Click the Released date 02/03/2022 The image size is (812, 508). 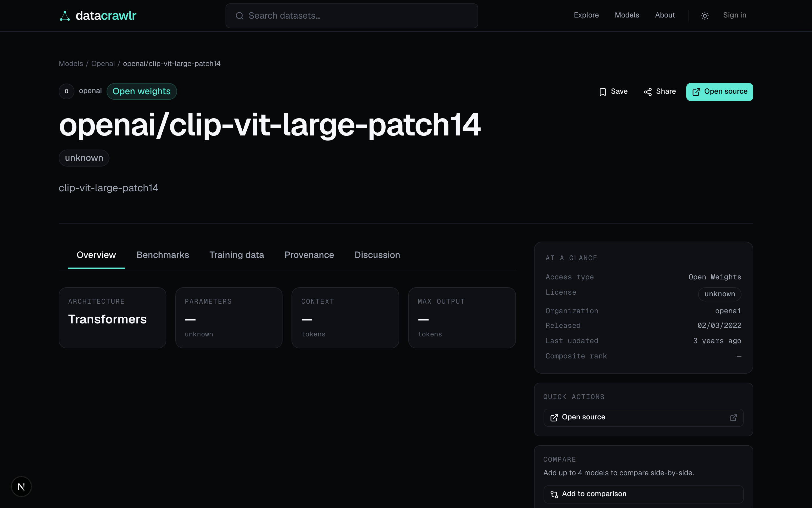point(719,326)
